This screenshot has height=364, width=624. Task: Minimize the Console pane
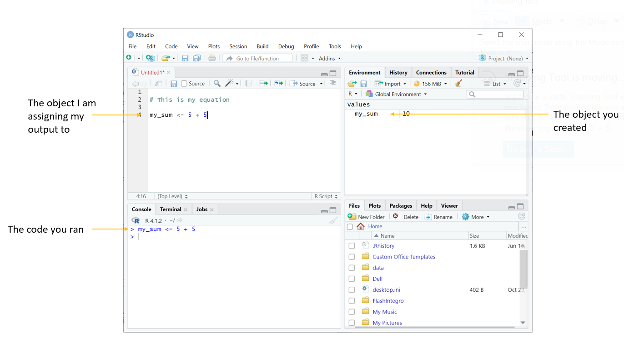coord(324,211)
